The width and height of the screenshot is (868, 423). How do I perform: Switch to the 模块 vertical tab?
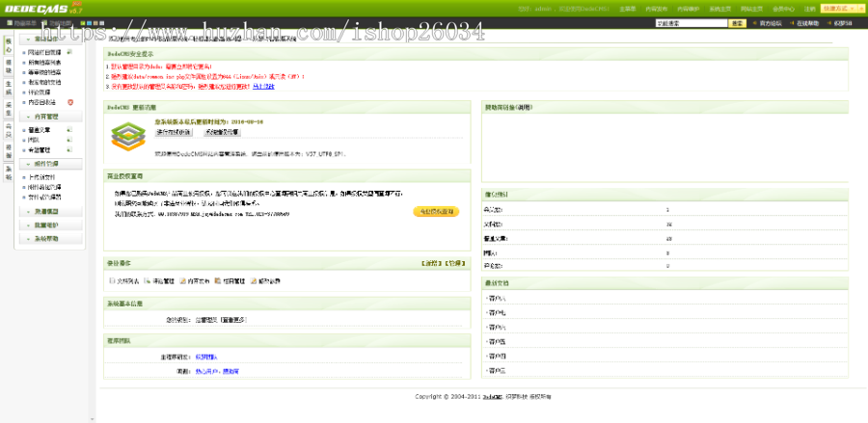coord(9,66)
